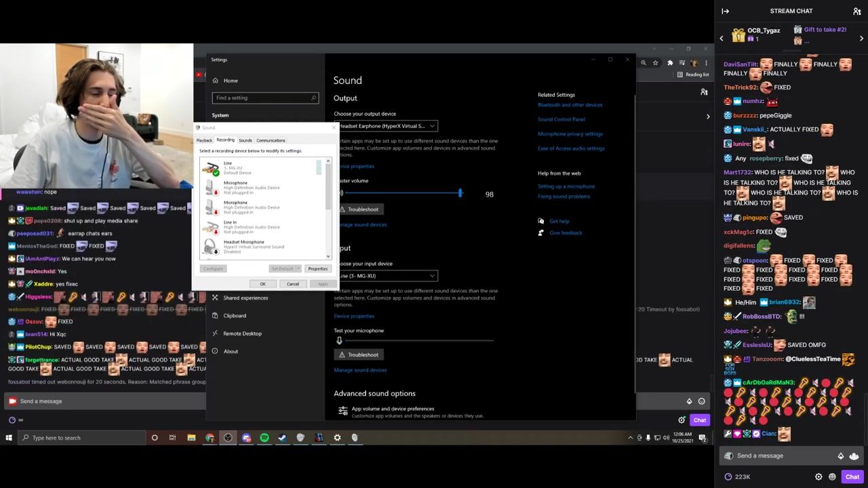Image resolution: width=868 pixels, height=488 pixels.
Task: Open Ease of Access audio settings
Action: (571, 148)
